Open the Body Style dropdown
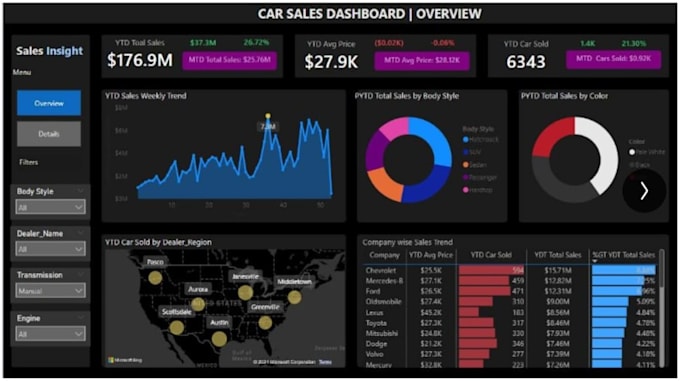 pyautogui.click(x=50, y=207)
